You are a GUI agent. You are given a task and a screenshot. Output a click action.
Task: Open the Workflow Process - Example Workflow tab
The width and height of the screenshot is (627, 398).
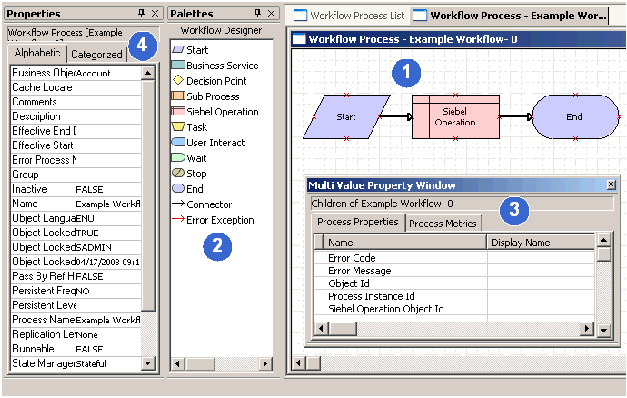(510, 16)
